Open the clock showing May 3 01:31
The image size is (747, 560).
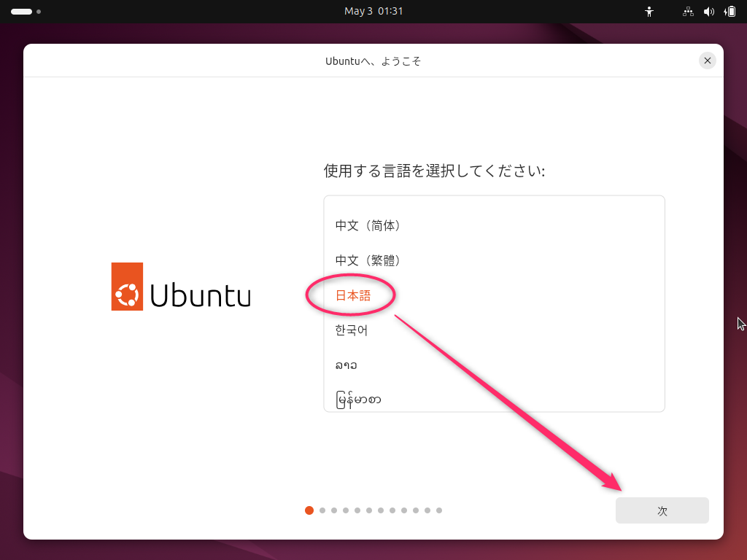point(373,12)
